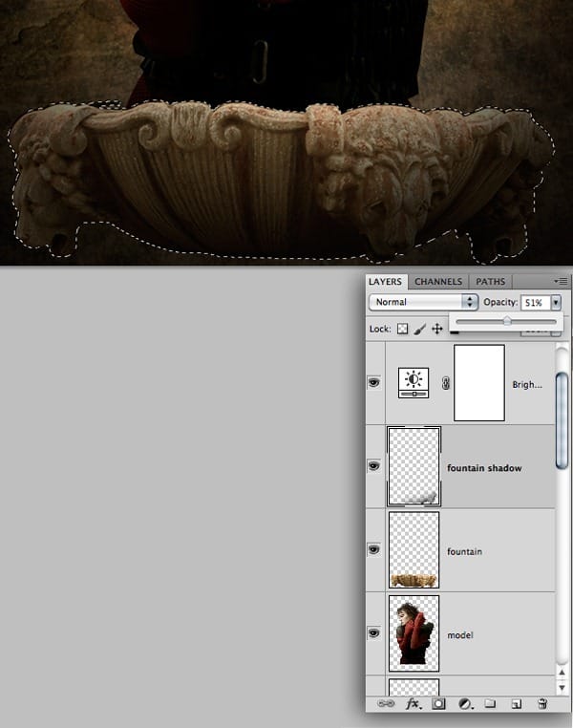Click the opacity slider handle
The height and width of the screenshot is (728, 573).
pyautogui.click(x=507, y=321)
